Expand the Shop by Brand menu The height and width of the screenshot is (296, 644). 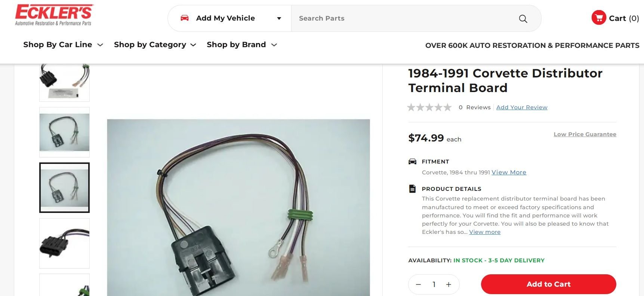coord(241,45)
